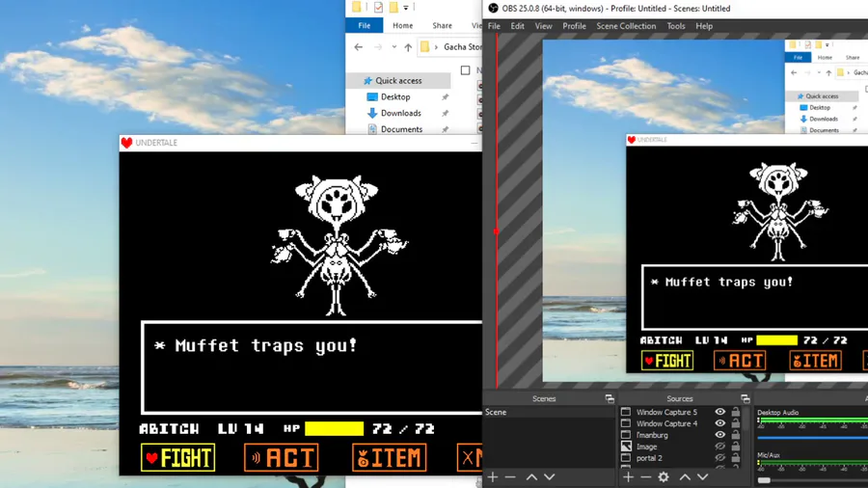Image resolution: width=868 pixels, height=488 pixels.
Task: Open Recent locations dropdown in Explorer
Action: click(394, 47)
